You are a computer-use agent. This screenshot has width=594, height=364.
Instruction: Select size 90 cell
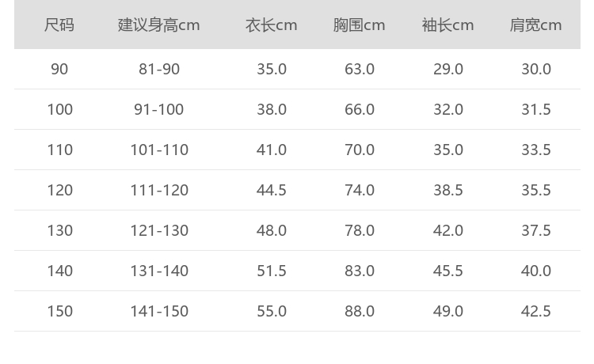click(x=59, y=70)
